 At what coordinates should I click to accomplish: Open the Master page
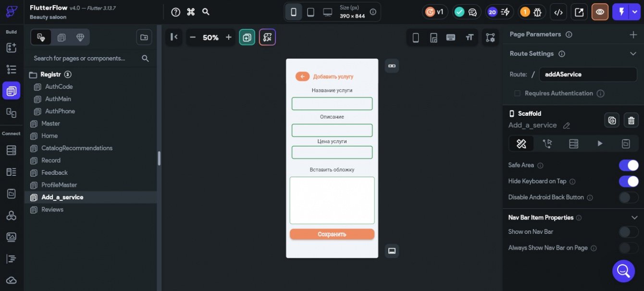click(50, 123)
